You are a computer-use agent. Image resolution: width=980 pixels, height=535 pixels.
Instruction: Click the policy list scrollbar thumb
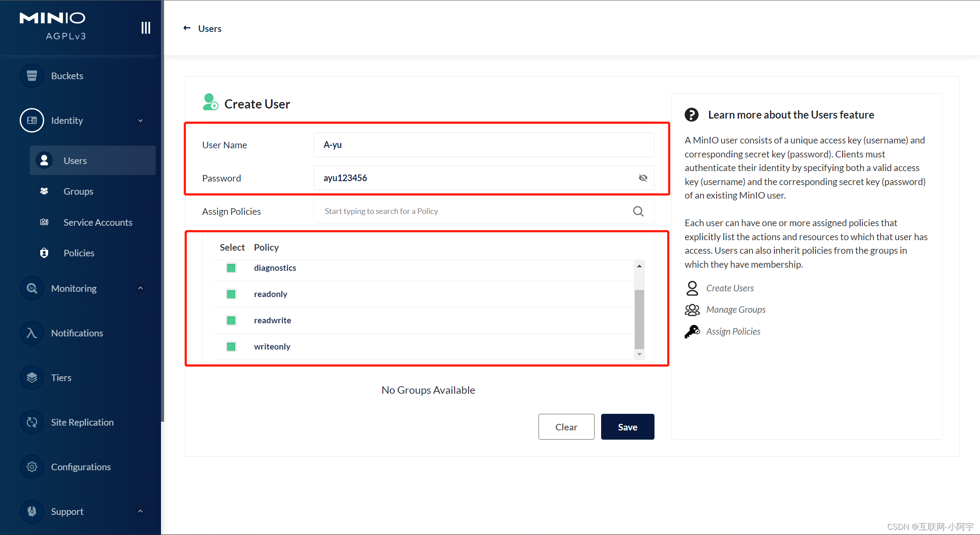click(x=639, y=318)
